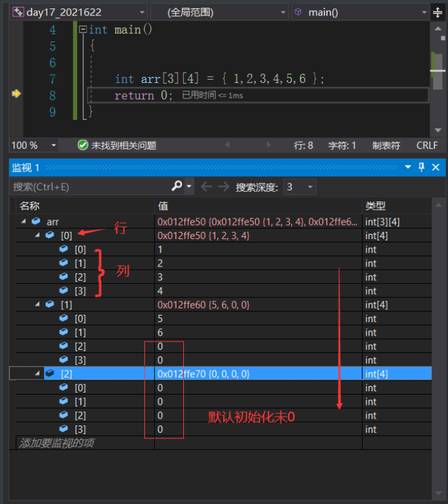Click cube icon of element with value 4
The image size is (448, 504).
point(63,290)
